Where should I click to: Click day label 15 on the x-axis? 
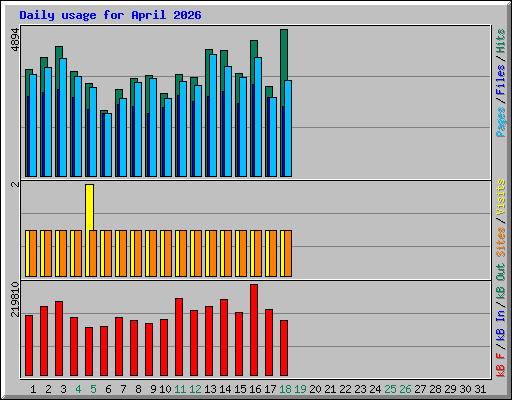click(240, 389)
